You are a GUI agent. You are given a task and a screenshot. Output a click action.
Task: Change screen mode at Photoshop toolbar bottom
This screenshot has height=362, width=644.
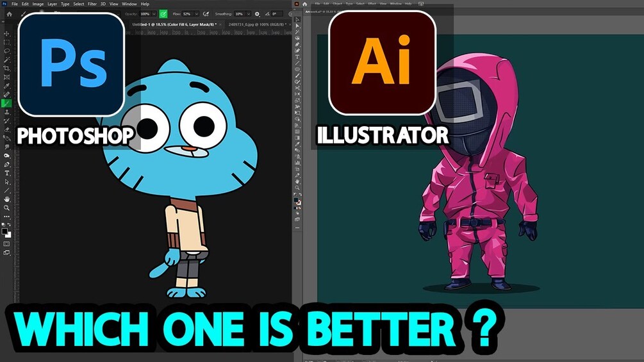pyautogui.click(x=6, y=252)
